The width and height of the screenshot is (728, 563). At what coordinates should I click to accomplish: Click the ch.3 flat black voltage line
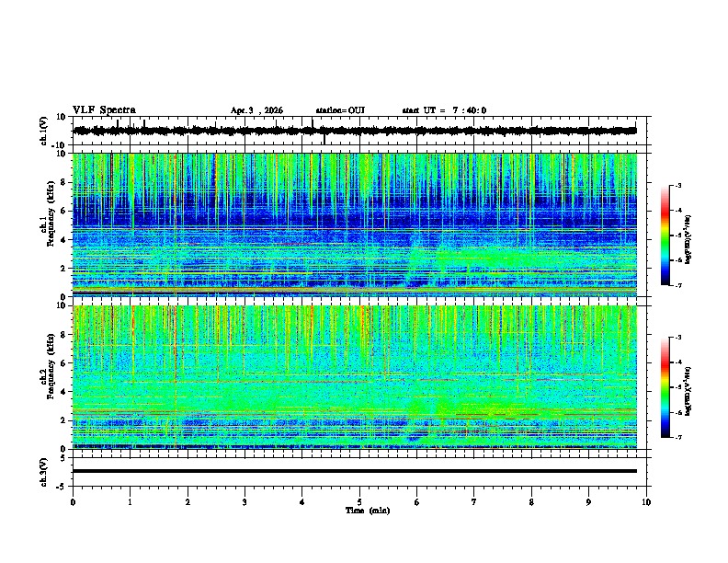355,471
